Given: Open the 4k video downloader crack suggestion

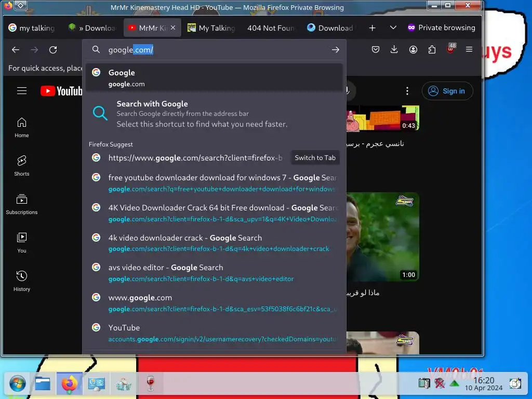Looking at the screenshot, I should point(214,243).
